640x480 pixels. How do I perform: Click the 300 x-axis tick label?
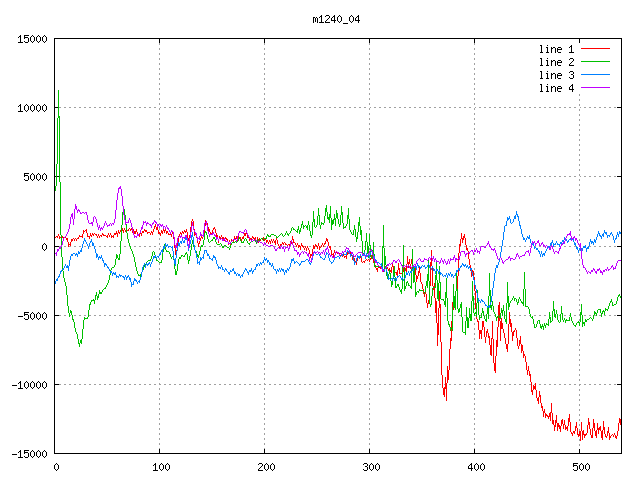[x=370, y=467]
